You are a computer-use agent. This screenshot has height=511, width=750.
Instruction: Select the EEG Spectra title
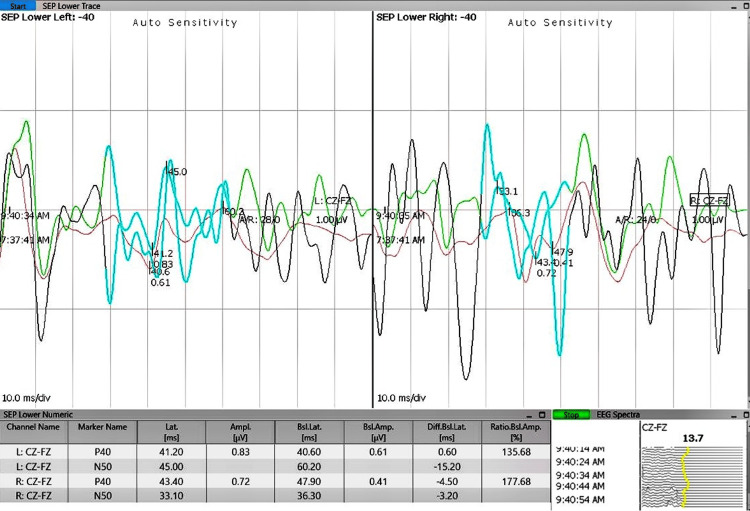(x=618, y=415)
